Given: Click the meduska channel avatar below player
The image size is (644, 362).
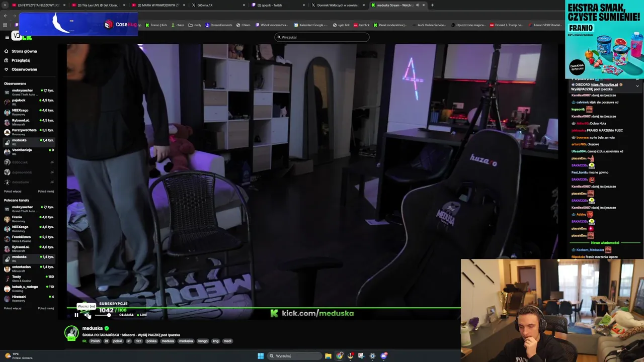Looking at the screenshot, I should [71, 332].
